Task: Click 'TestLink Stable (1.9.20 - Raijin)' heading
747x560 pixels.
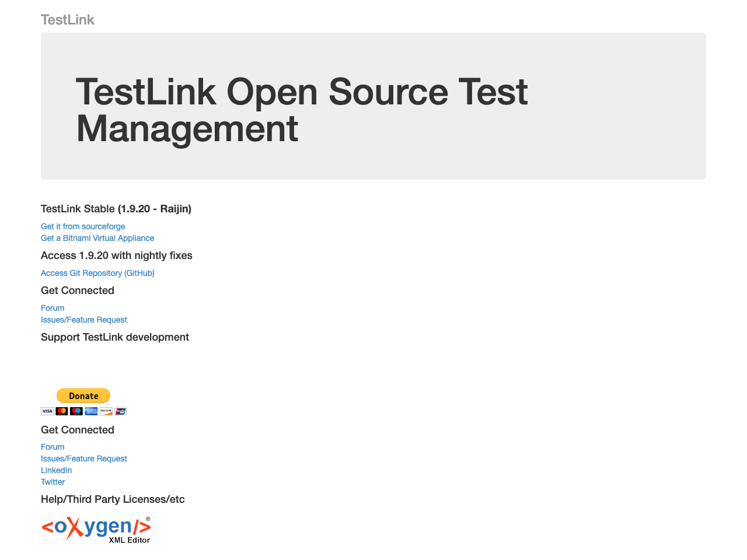Action: click(116, 209)
